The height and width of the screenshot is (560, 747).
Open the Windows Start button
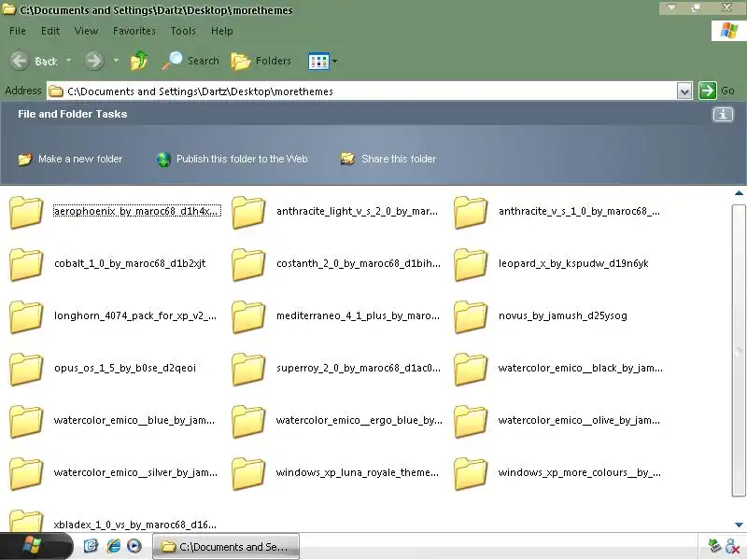(35, 546)
